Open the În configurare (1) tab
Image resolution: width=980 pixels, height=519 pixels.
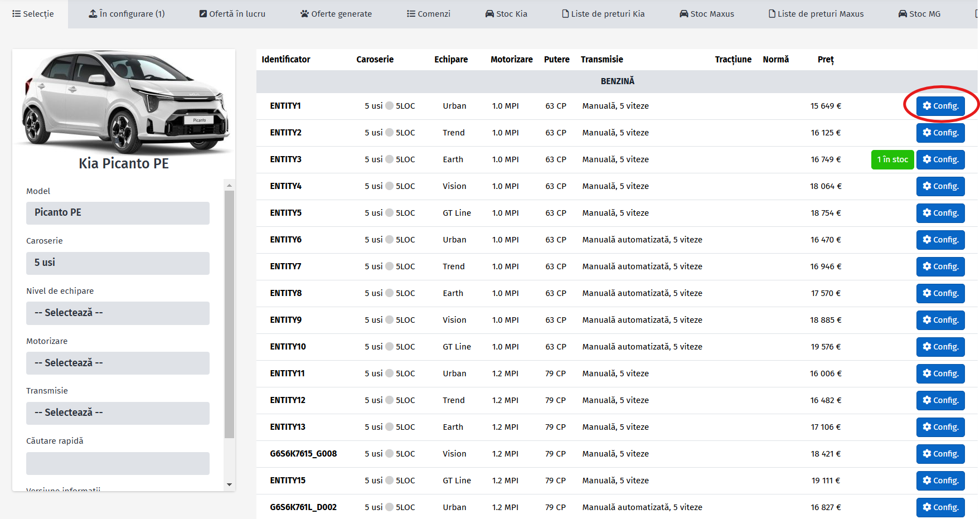[x=127, y=14]
